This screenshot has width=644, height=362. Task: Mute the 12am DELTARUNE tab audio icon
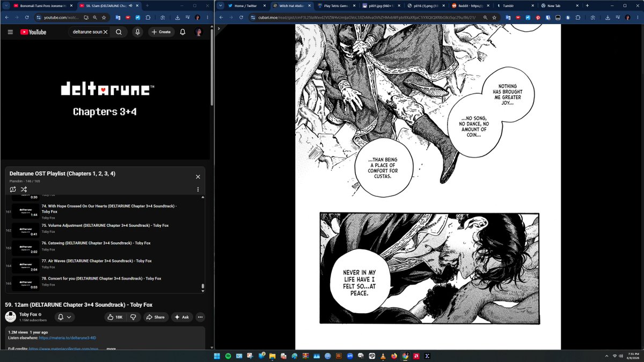[130, 5]
